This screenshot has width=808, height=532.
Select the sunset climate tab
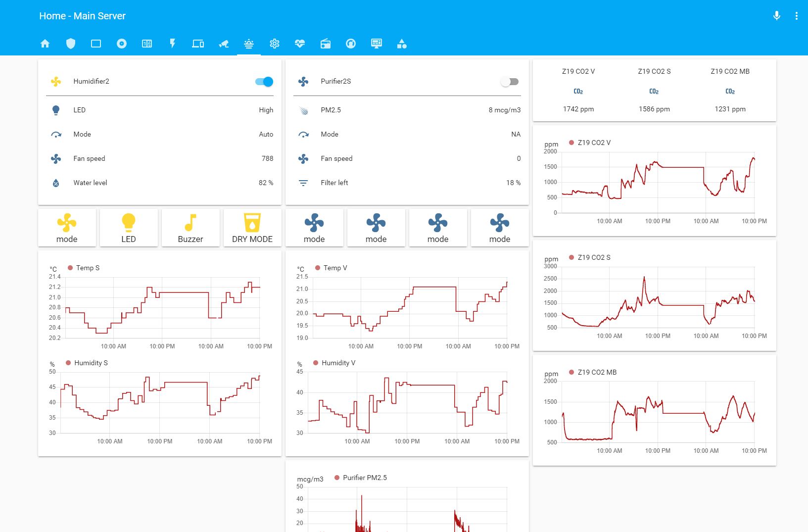point(249,44)
